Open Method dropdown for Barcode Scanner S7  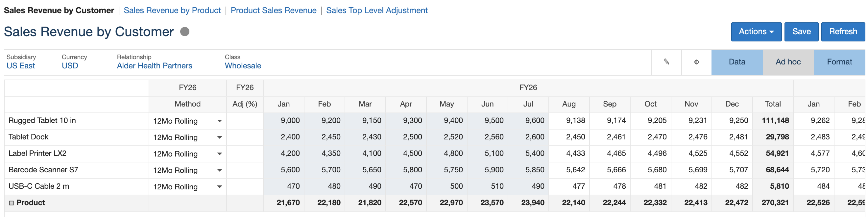click(x=219, y=171)
